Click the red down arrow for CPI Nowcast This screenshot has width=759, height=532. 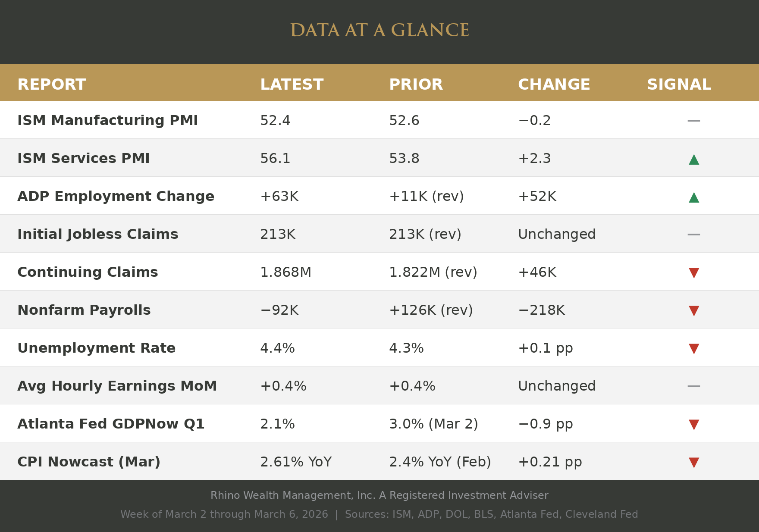[693, 463]
